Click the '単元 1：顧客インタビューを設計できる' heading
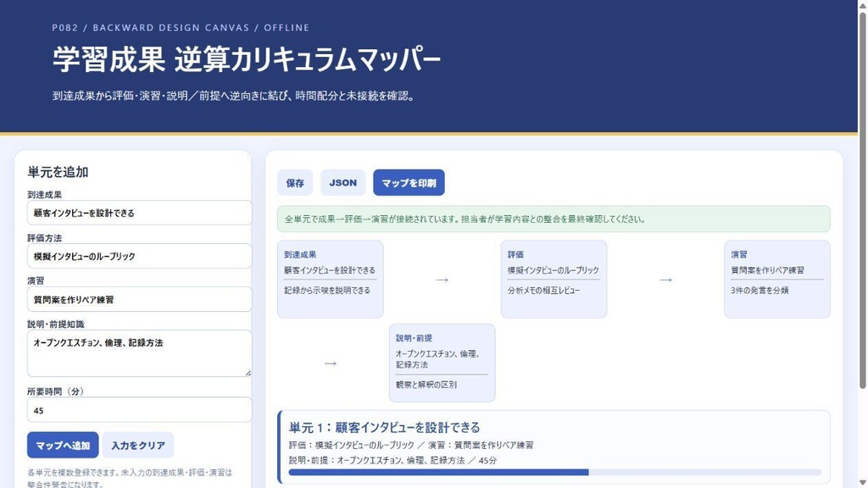868x488 pixels. [x=384, y=427]
